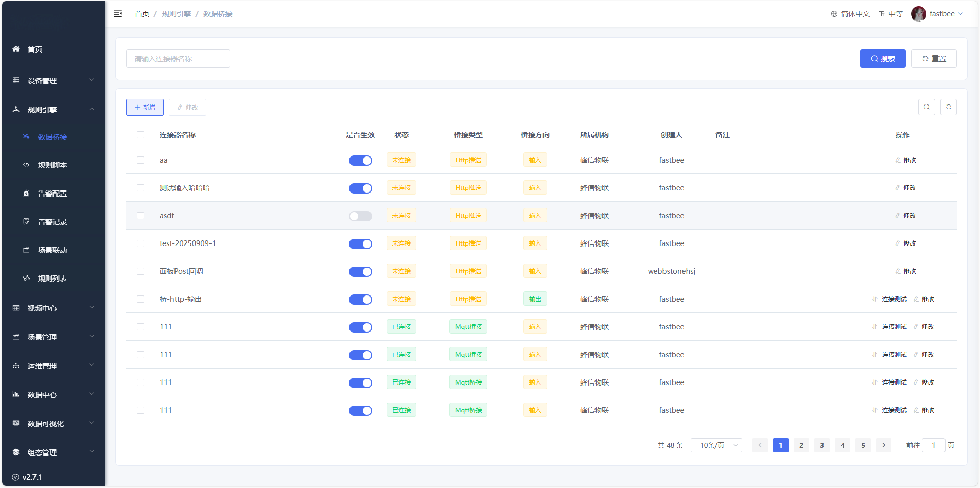Image resolution: width=980 pixels, height=488 pixels.
Task: Click the font size icon in header
Action: (x=882, y=14)
